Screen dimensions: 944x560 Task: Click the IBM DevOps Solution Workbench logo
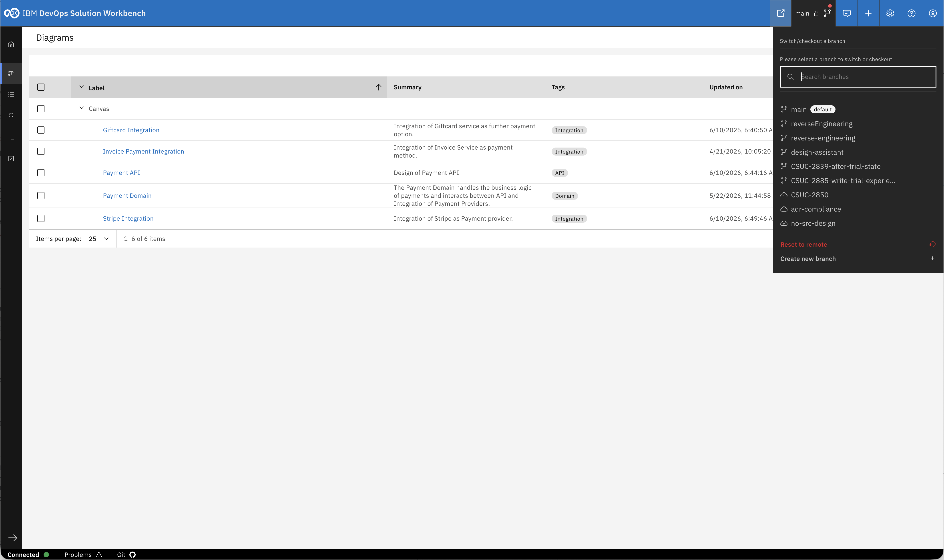12,13
